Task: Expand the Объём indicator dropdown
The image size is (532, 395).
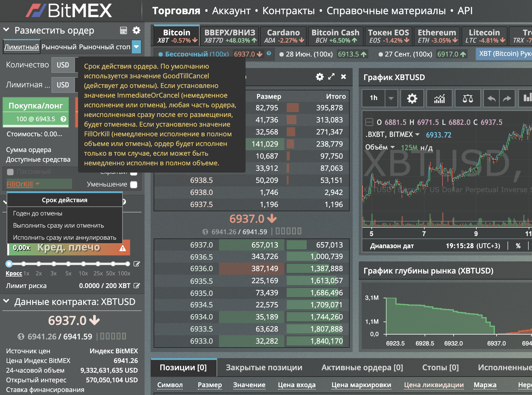Action: [393, 147]
